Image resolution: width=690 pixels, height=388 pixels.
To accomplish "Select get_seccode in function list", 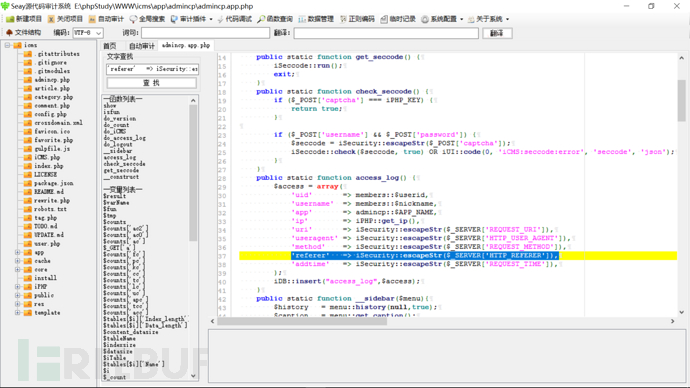I will point(121,170).
